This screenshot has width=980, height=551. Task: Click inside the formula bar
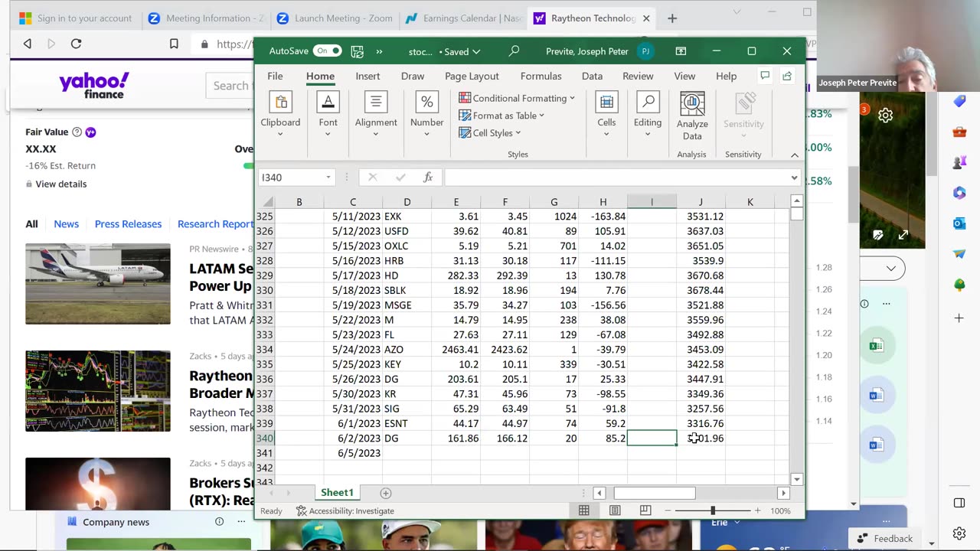point(616,178)
